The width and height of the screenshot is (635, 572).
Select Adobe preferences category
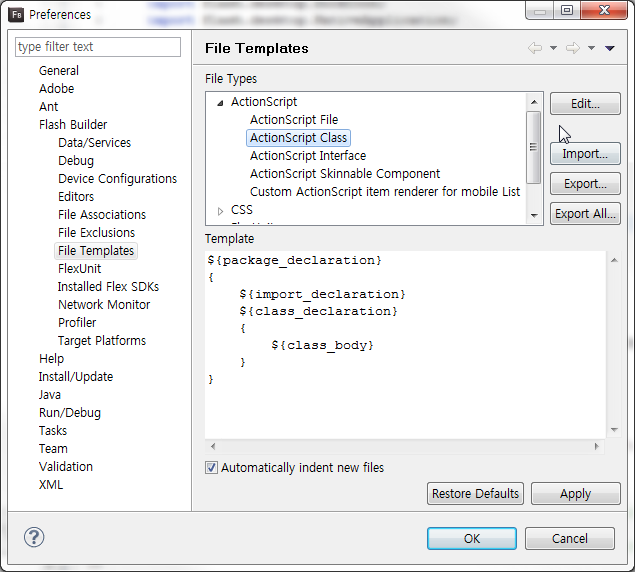point(56,88)
